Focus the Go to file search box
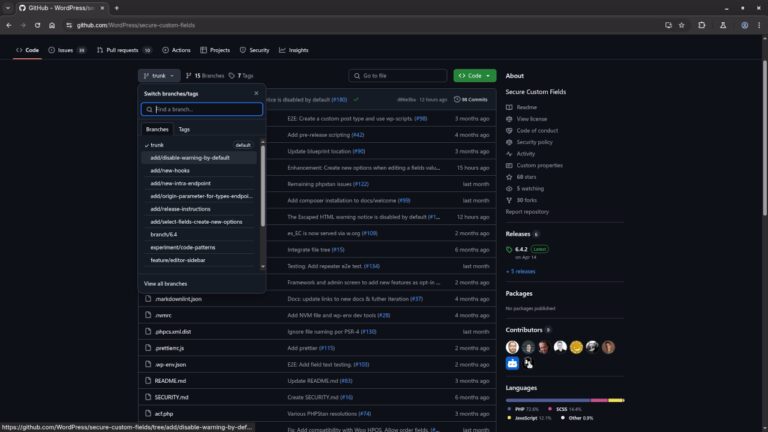 (397, 76)
